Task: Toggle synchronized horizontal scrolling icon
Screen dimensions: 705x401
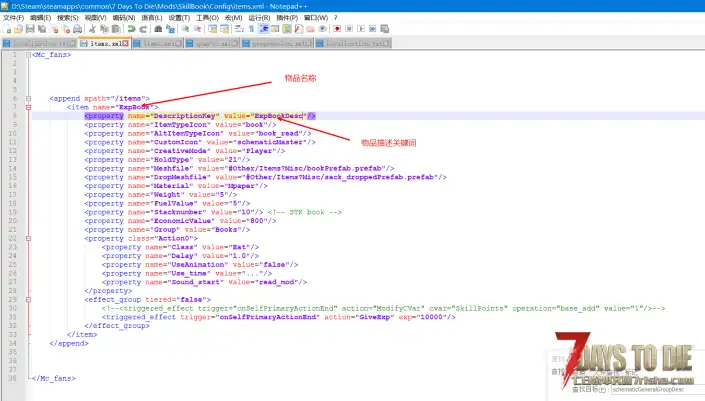Action: pyautogui.click(x=224, y=29)
